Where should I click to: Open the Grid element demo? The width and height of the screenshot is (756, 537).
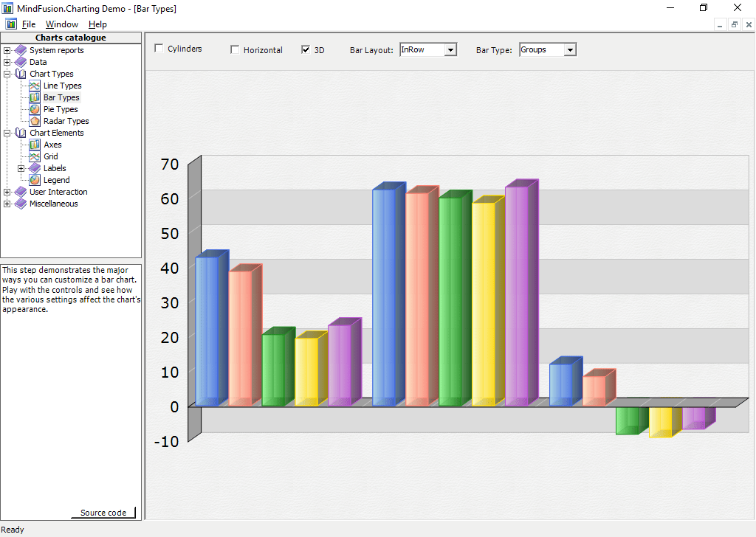tap(33, 156)
